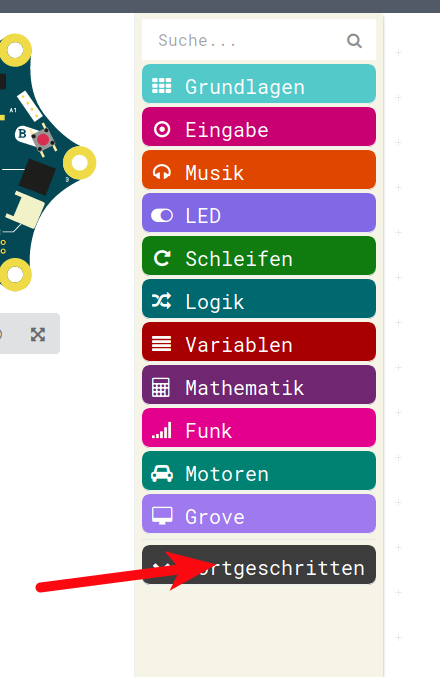This screenshot has width=440, height=677.
Task: Open the Motoren category label
Action: tap(227, 474)
